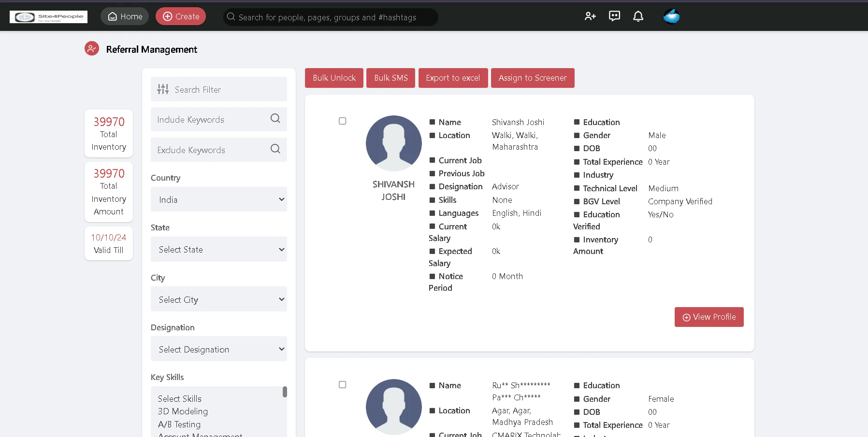The height and width of the screenshot is (437, 868).
Task: Open the user profile avatar menu
Action: point(671,16)
